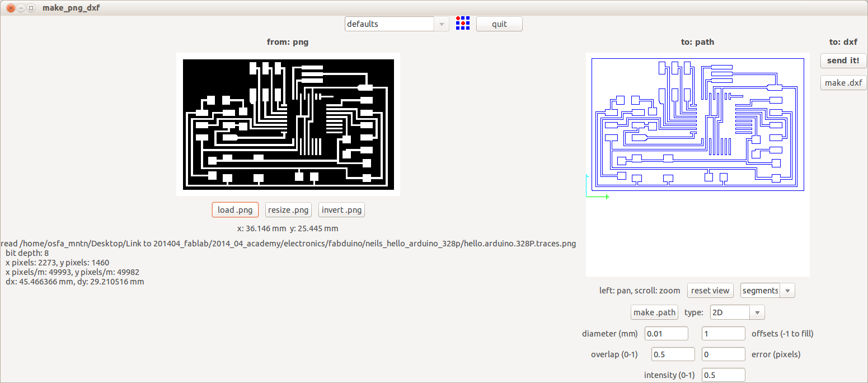Click the 2D type dropdown arrow
This screenshot has height=383, width=868.
(x=757, y=312)
